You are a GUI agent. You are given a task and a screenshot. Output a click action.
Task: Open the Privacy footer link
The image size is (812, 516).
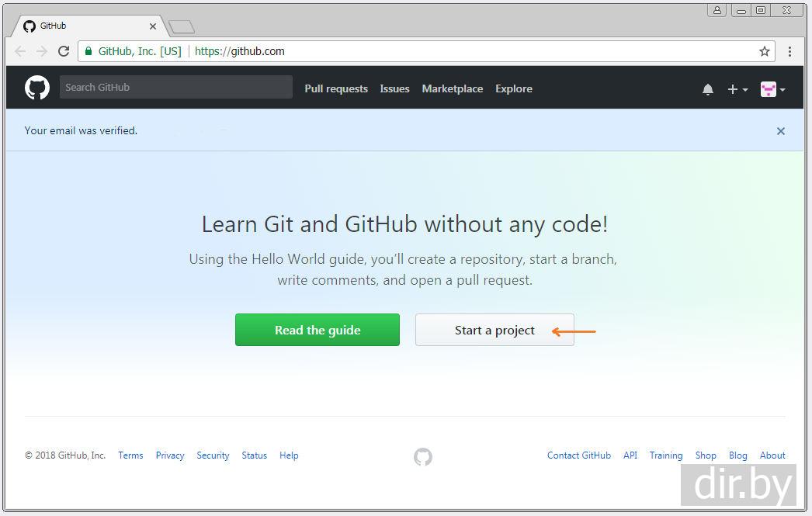click(170, 455)
